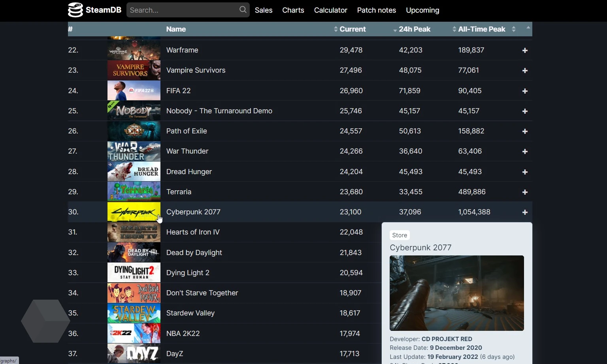
Task: Open Warframe game thumbnail
Action: 134,50
